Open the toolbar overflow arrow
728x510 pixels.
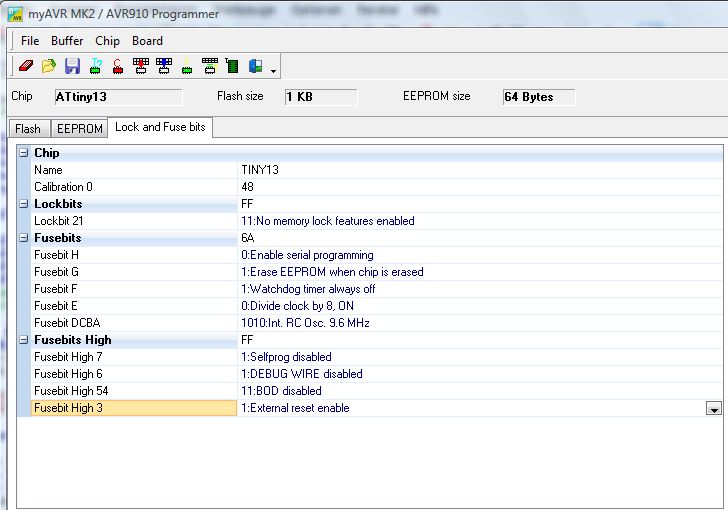273,71
